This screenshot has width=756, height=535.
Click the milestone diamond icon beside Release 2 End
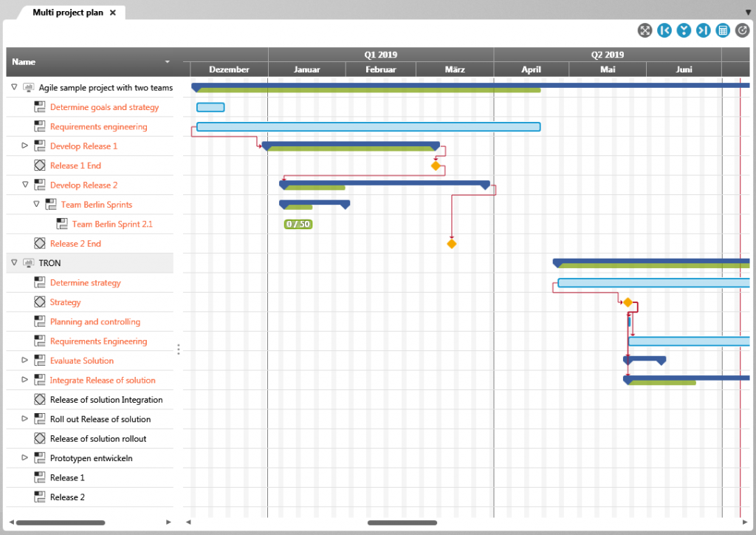39,243
